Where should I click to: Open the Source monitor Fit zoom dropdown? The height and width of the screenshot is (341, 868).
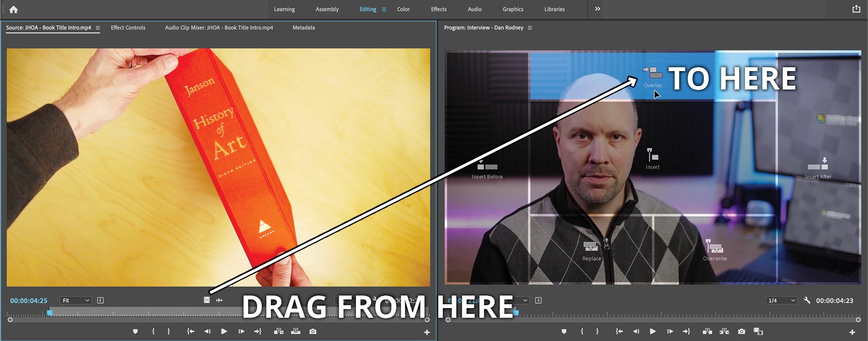[76, 300]
